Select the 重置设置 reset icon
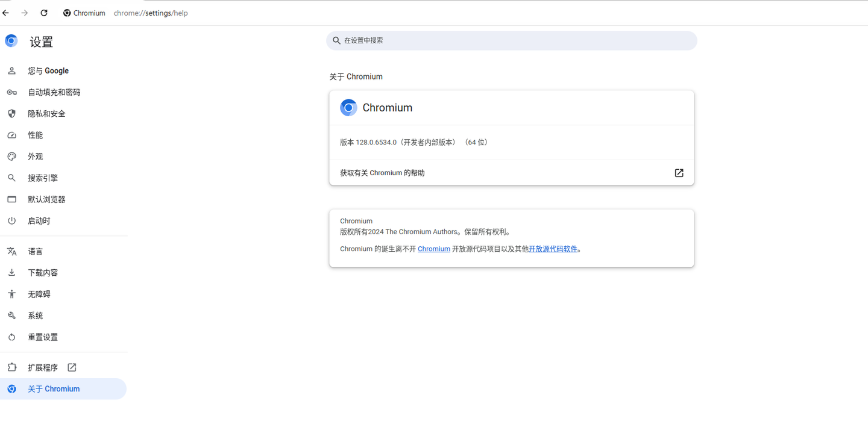 click(x=12, y=337)
